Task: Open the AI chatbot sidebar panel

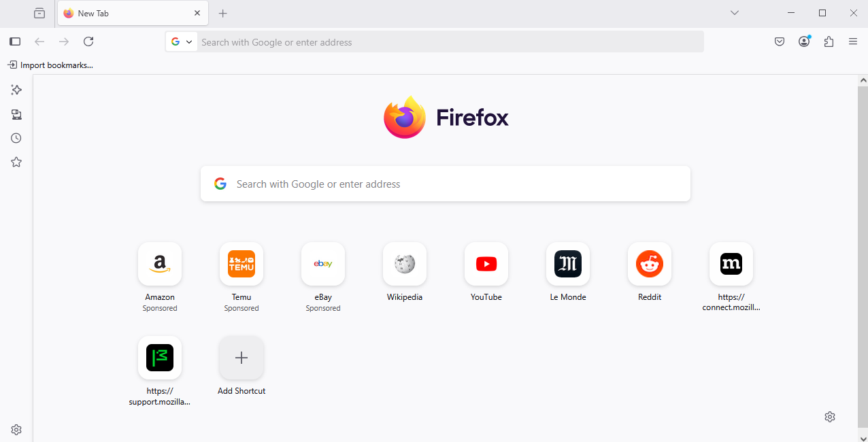Action: point(16,90)
